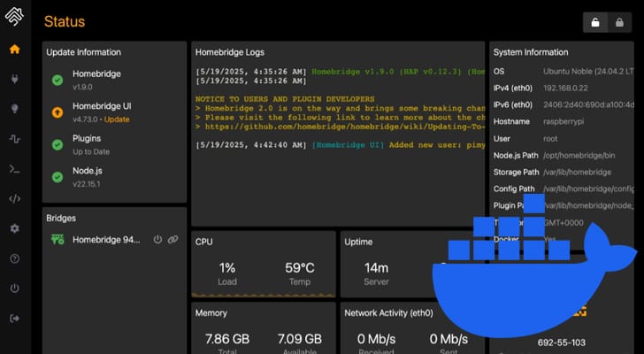Image resolution: width=644 pixels, height=354 pixels.
Task: Click the Log Out icon in sidebar
Action: point(14,319)
